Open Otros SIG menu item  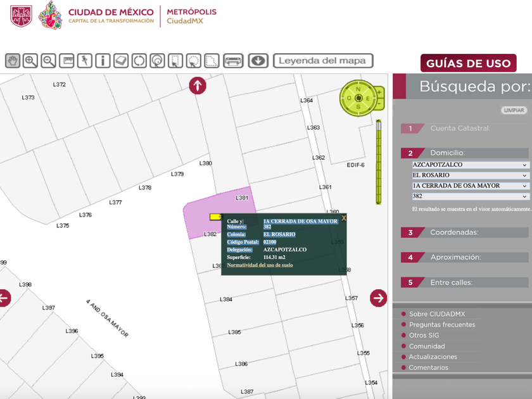click(424, 335)
